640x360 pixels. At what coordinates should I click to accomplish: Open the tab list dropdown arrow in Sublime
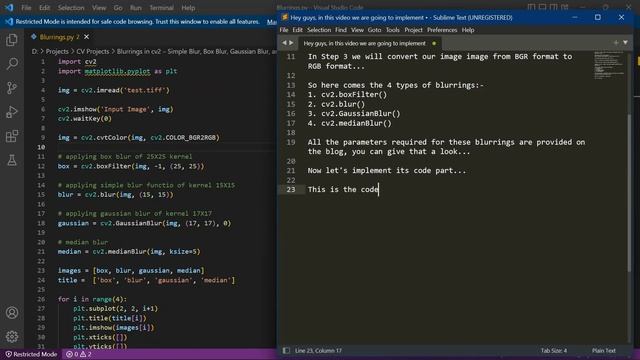(x=626, y=42)
